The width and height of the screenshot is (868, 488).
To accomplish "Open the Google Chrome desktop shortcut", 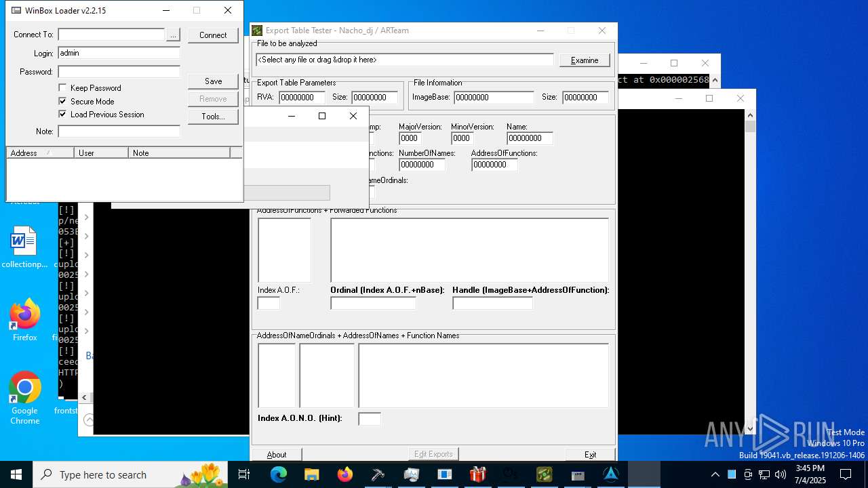I will point(24,398).
